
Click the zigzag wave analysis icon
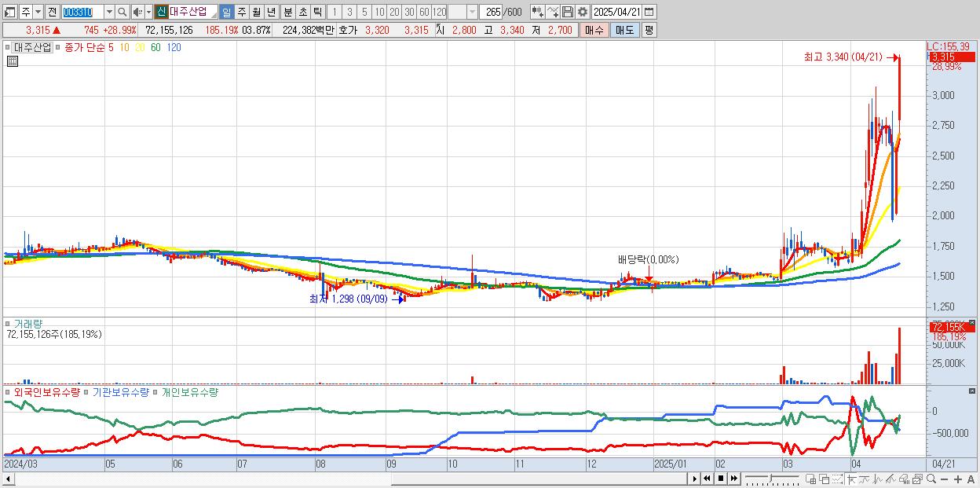click(x=878, y=479)
